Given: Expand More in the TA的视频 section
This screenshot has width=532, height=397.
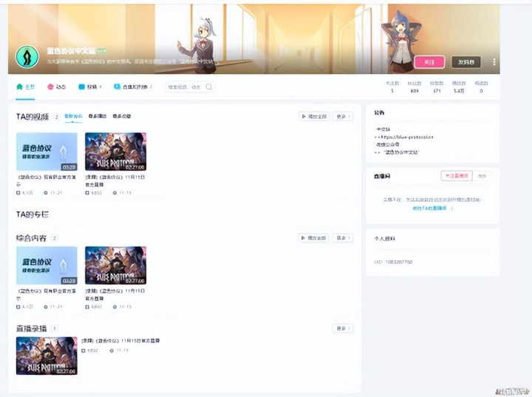Looking at the screenshot, I should point(343,117).
